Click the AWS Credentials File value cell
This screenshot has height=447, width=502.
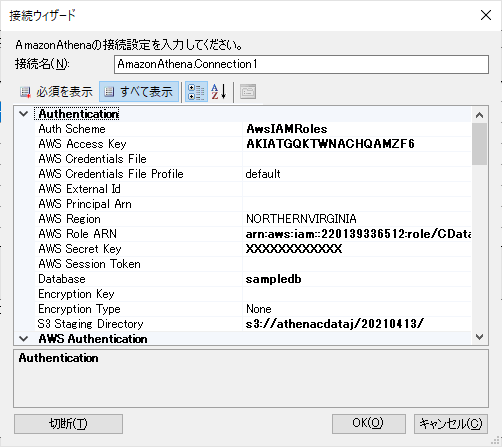357,159
